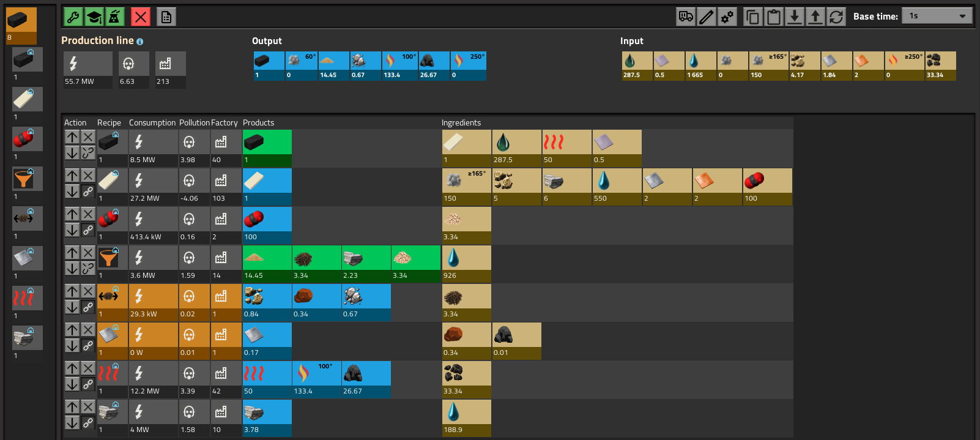The height and width of the screenshot is (440, 980).
Task: Open the document summary icon in toolbar
Action: click(x=166, y=17)
